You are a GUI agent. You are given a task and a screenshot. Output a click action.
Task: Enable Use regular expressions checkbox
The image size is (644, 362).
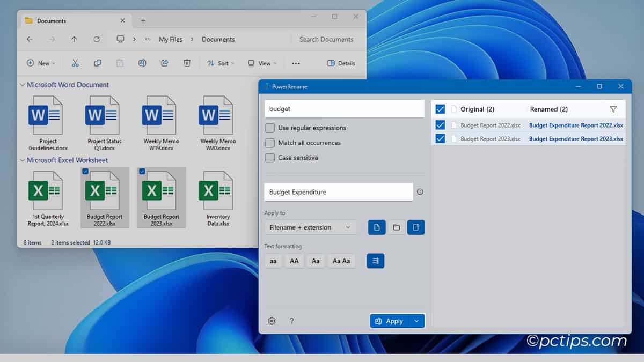click(x=270, y=128)
